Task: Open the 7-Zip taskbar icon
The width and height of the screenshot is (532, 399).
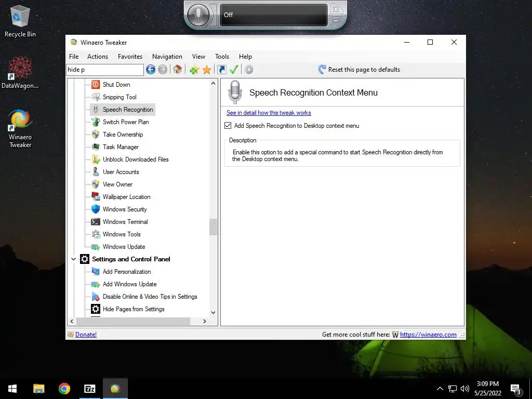Action: pos(90,389)
